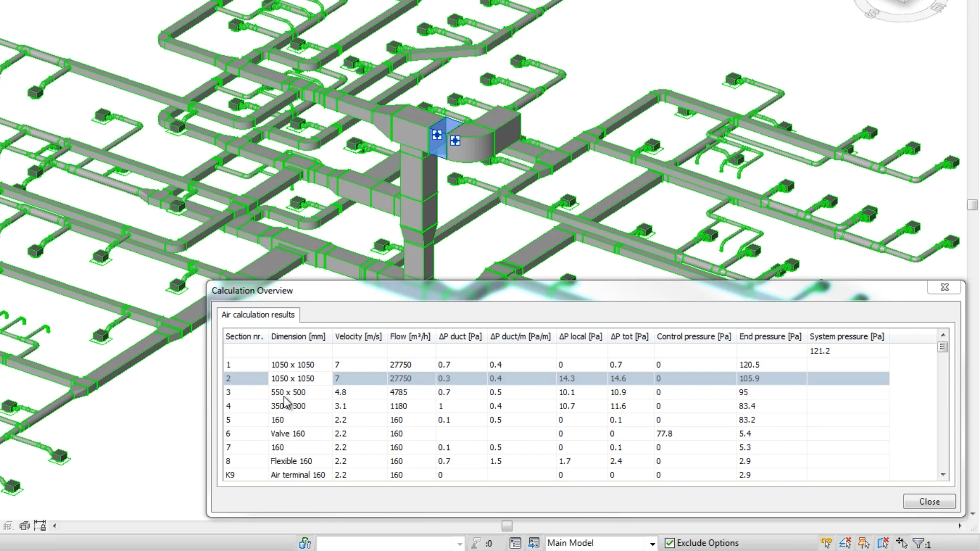The width and height of the screenshot is (980, 551).
Task: Select the Valve 160 row
Action: [x=556, y=434]
